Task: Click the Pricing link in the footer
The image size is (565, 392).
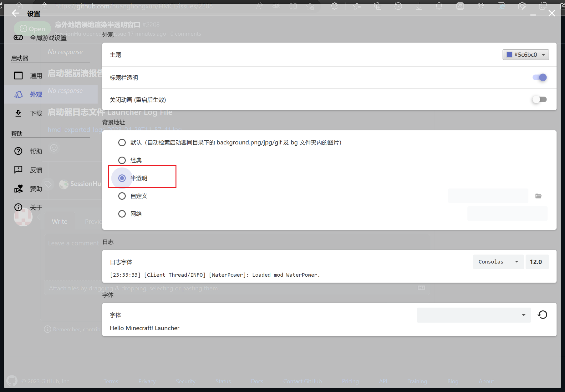Action: pyautogui.click(x=350, y=381)
